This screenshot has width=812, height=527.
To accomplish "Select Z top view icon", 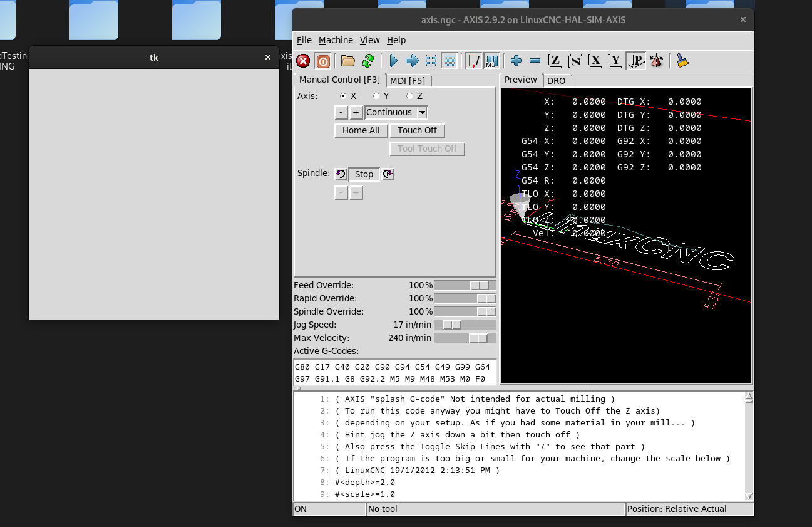I will (555, 61).
